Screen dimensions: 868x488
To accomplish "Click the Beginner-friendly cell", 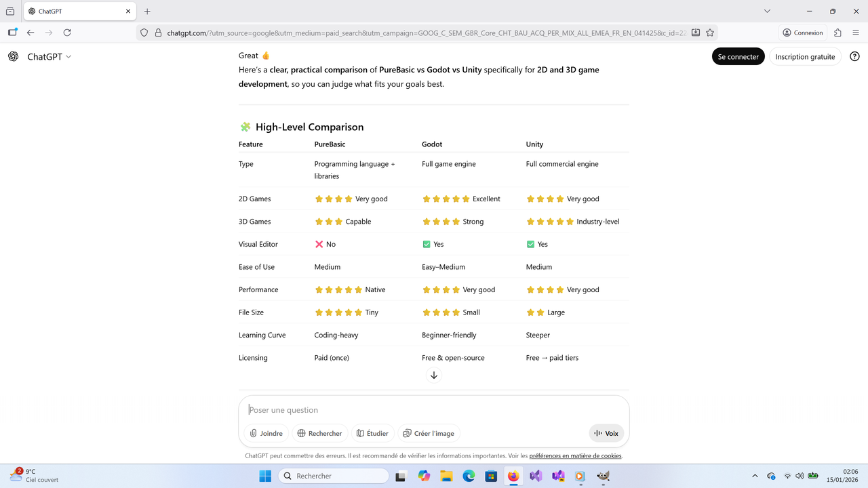I will (x=449, y=335).
